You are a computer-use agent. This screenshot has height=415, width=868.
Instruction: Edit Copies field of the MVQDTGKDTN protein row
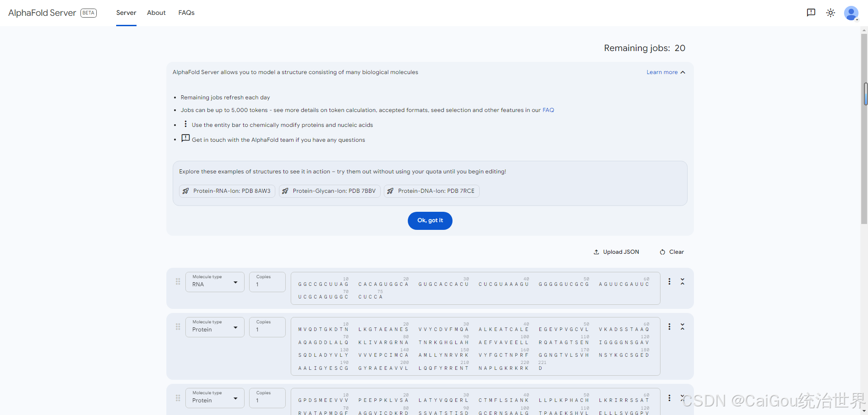pos(267,327)
